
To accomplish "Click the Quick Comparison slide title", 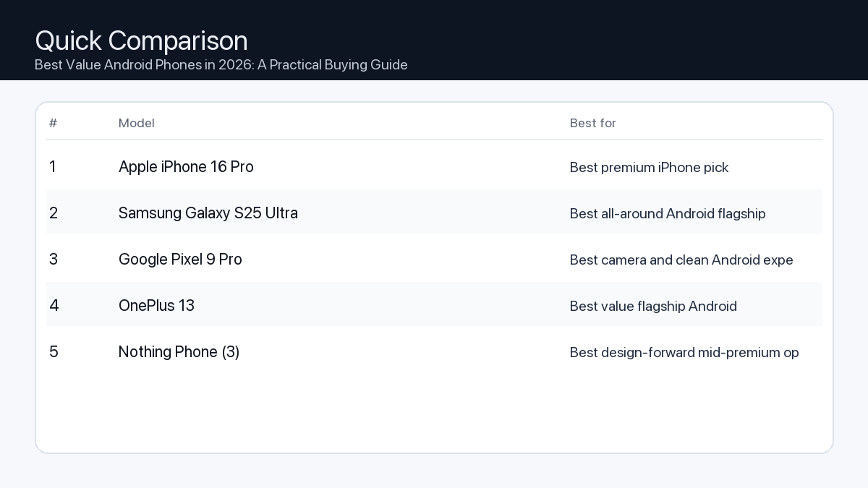I will click(141, 40).
